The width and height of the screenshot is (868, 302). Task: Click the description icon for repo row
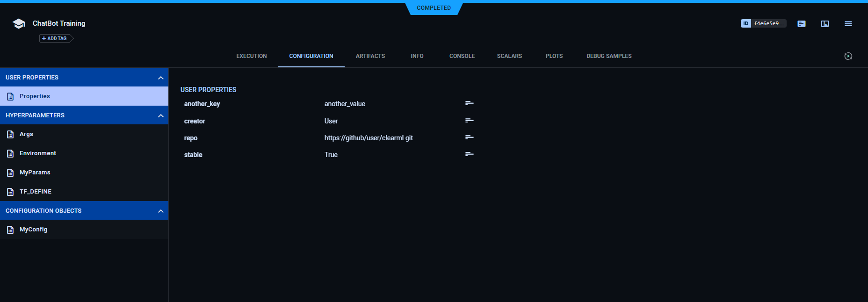click(469, 137)
